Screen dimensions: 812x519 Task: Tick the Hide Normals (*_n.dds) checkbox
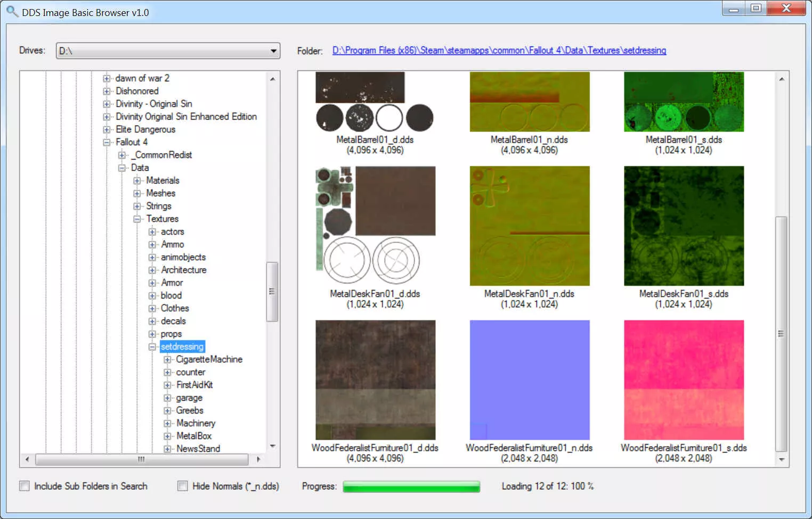[183, 486]
